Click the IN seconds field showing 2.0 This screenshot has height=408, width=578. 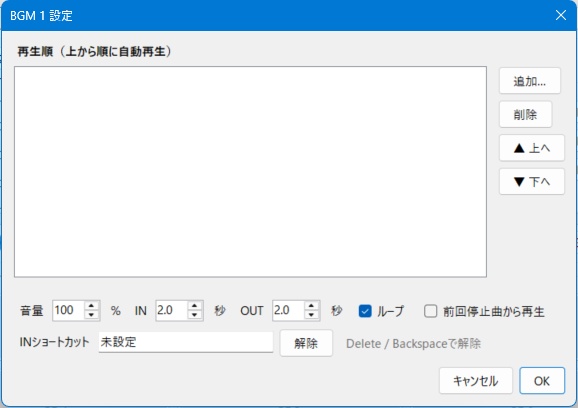click(x=172, y=310)
